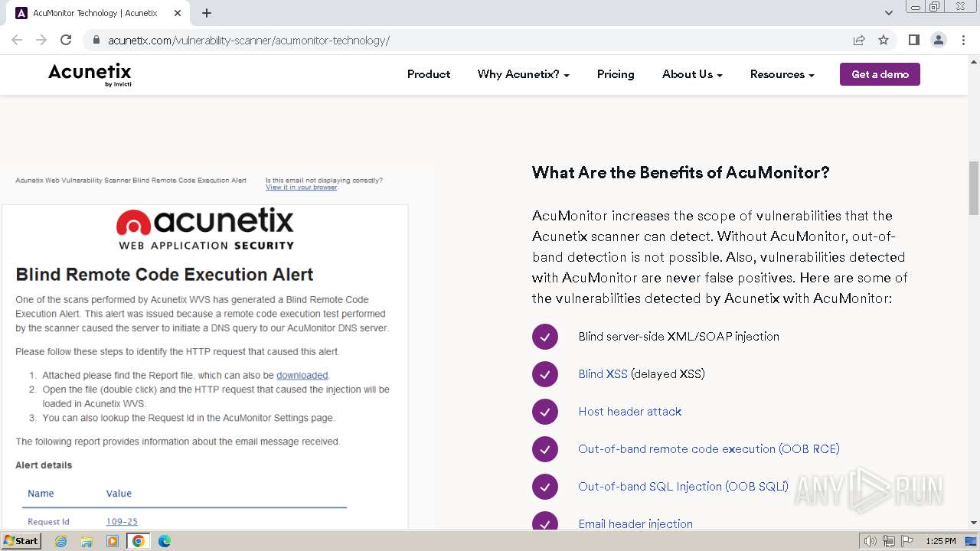Click checkmark icon beside OOB SQLi item

(545, 487)
